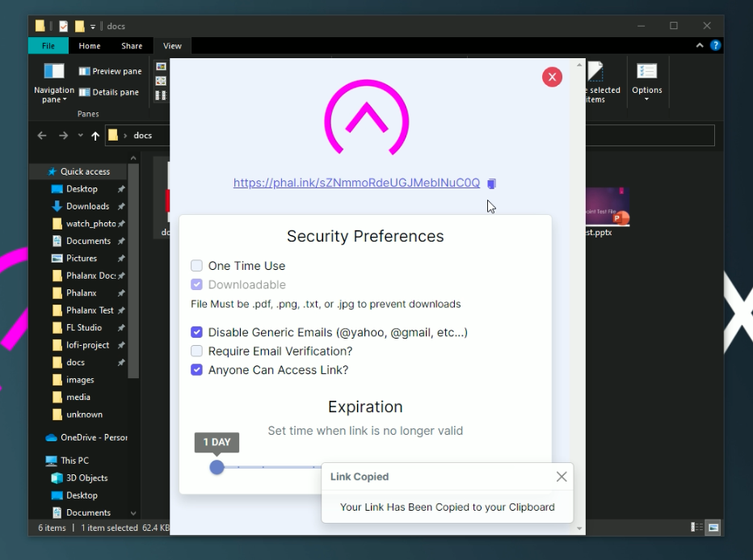Copy the link using the clipboard icon
Viewport: 753px width, 560px height.
click(492, 183)
